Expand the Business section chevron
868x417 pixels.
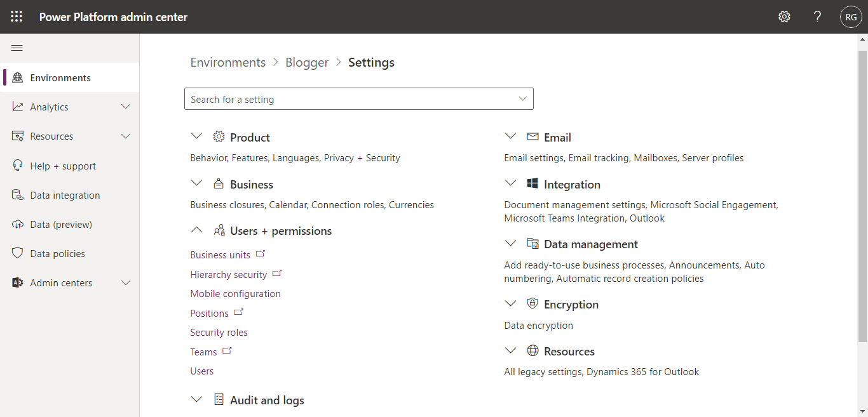pos(196,183)
